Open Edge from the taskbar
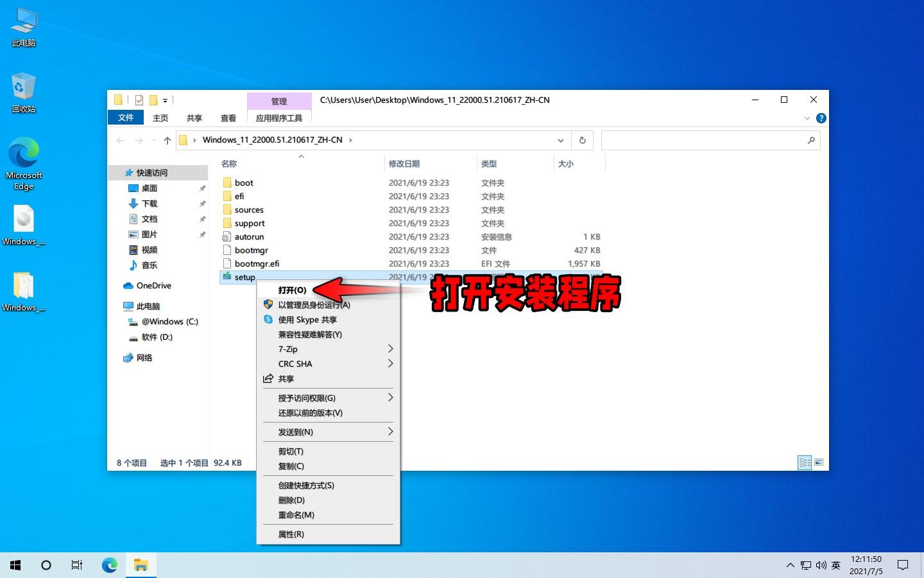 (x=110, y=565)
